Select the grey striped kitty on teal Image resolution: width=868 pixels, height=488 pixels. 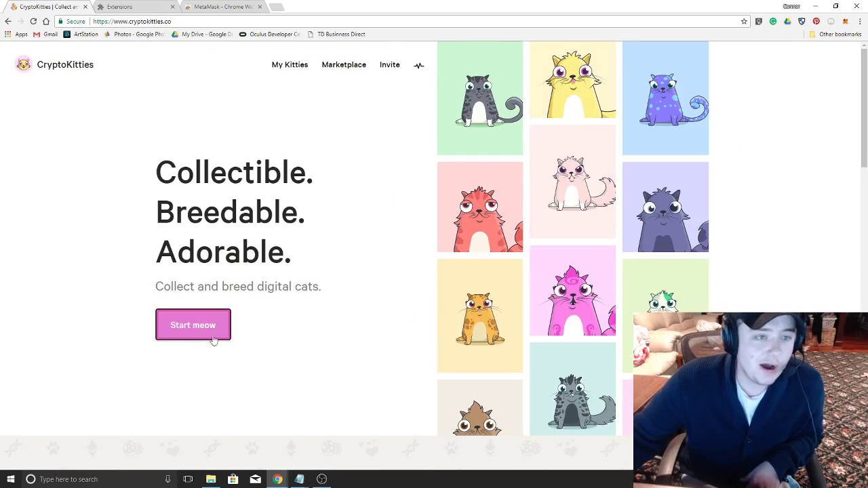[x=572, y=389]
